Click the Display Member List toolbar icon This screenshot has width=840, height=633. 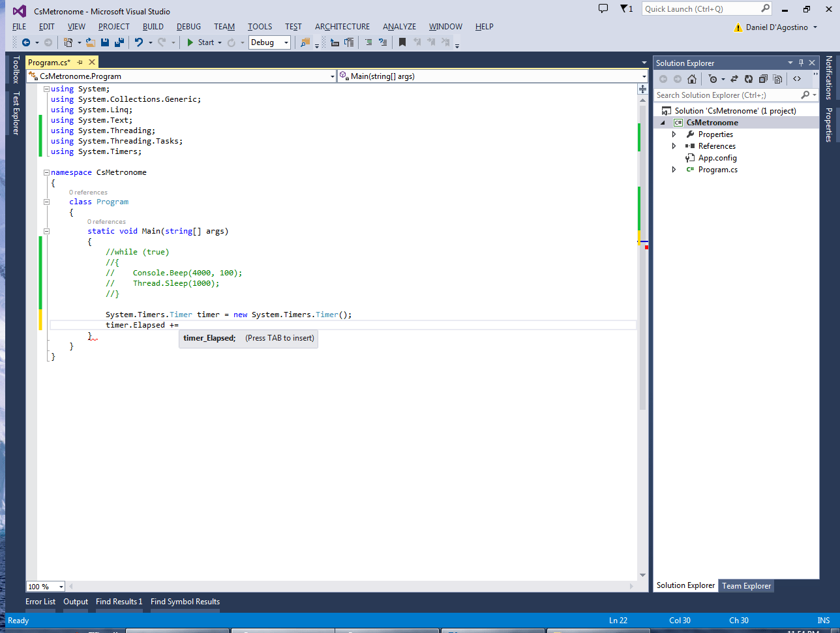[x=335, y=42]
